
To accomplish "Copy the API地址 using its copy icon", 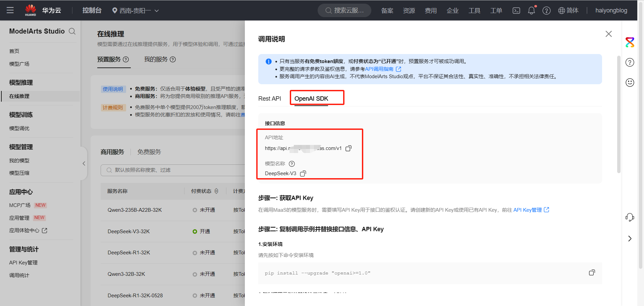I will [348, 148].
